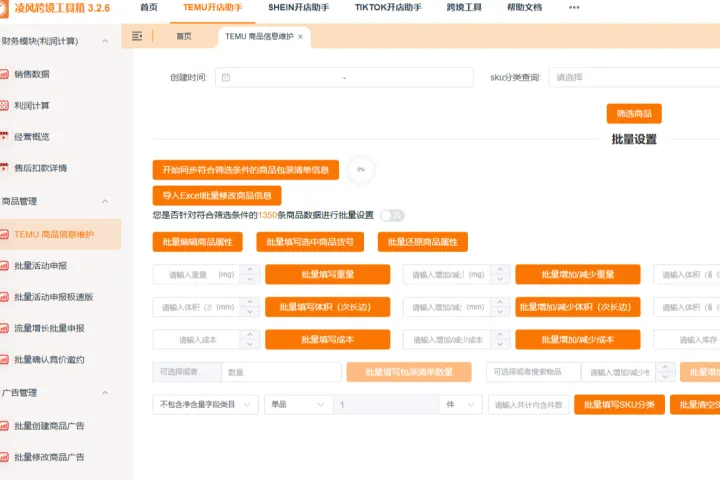Decrease add/subtract cost value stepper
720x480 pixels.
coord(500,344)
